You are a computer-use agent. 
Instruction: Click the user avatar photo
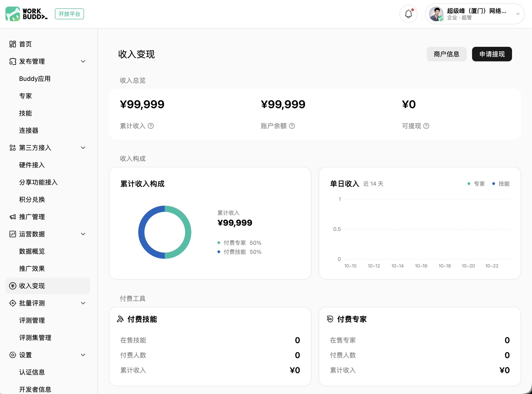pyautogui.click(x=436, y=14)
